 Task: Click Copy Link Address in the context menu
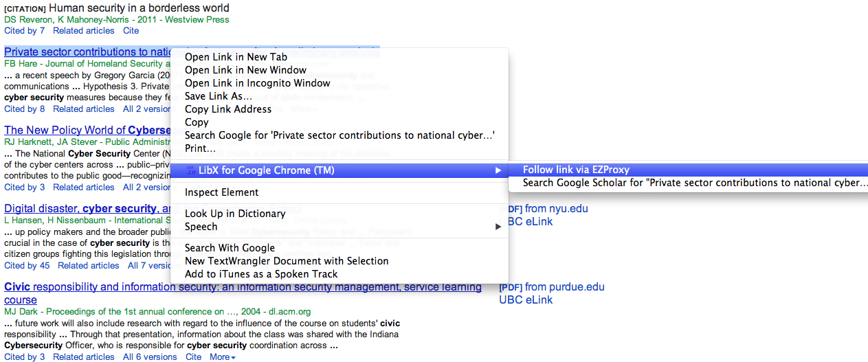pos(228,109)
